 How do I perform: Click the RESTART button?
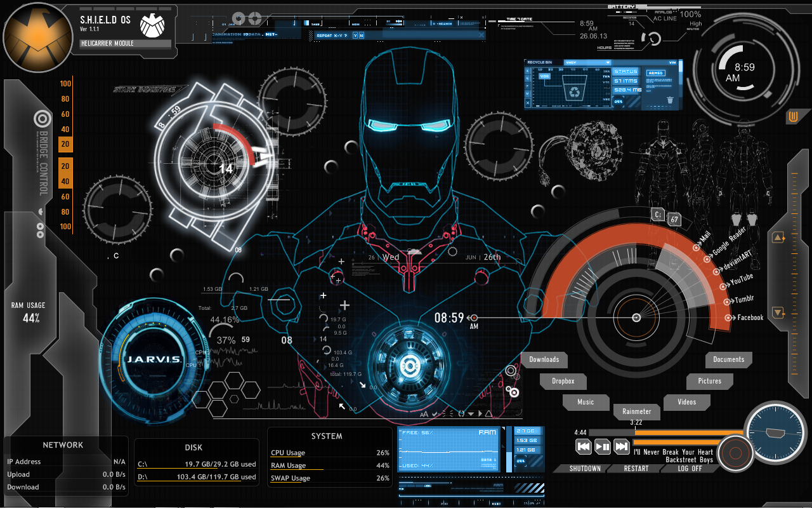pos(636,469)
